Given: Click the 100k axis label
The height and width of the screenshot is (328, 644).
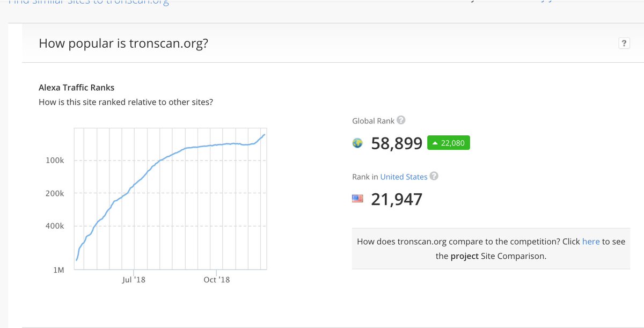Looking at the screenshot, I should (x=55, y=161).
